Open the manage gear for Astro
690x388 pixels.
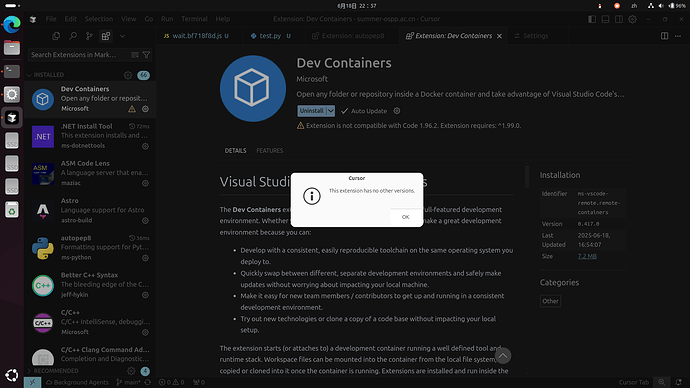pos(145,220)
